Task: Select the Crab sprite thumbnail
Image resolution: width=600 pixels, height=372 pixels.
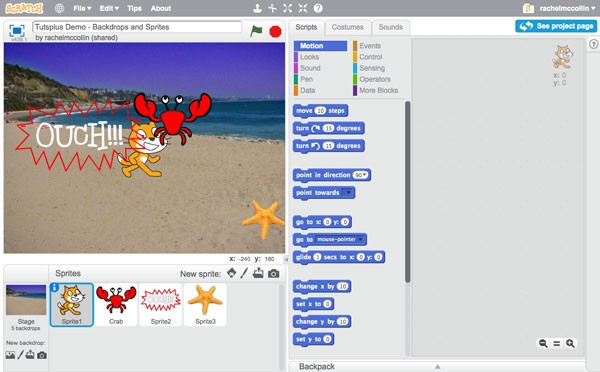Action: [x=116, y=305]
